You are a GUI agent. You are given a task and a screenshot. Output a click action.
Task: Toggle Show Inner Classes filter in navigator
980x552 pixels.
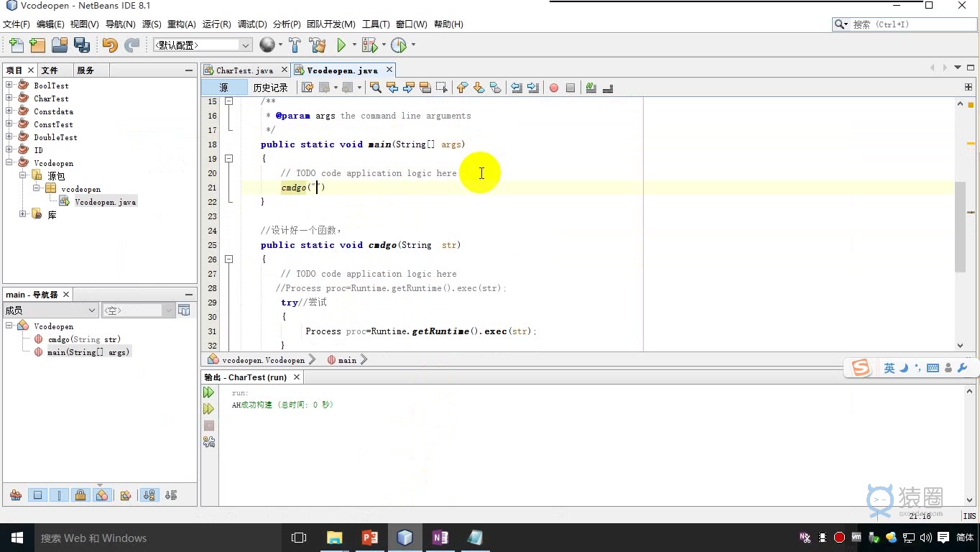tap(102, 495)
